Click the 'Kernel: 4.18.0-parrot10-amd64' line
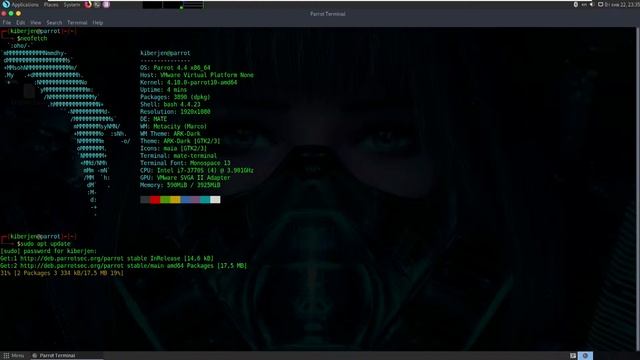This screenshot has width=640, height=360. click(x=189, y=82)
